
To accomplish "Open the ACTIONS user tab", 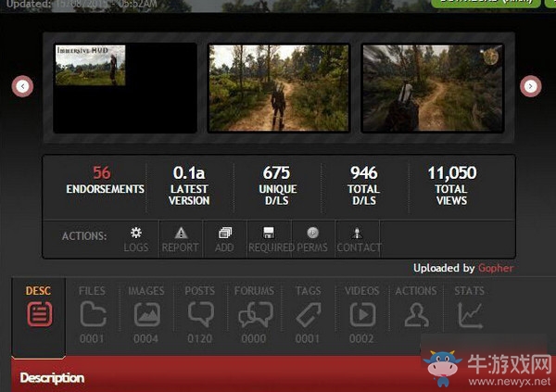I will (416, 309).
